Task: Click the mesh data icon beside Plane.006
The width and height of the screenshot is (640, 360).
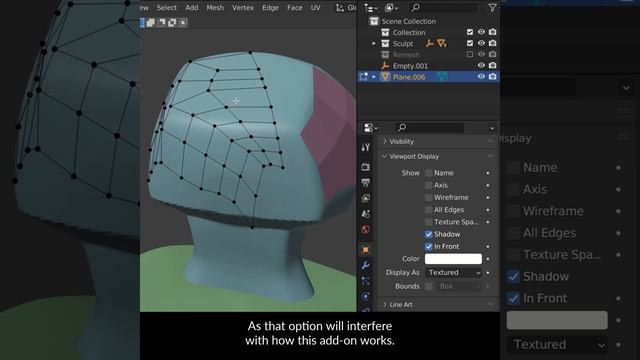Action: click(x=442, y=77)
